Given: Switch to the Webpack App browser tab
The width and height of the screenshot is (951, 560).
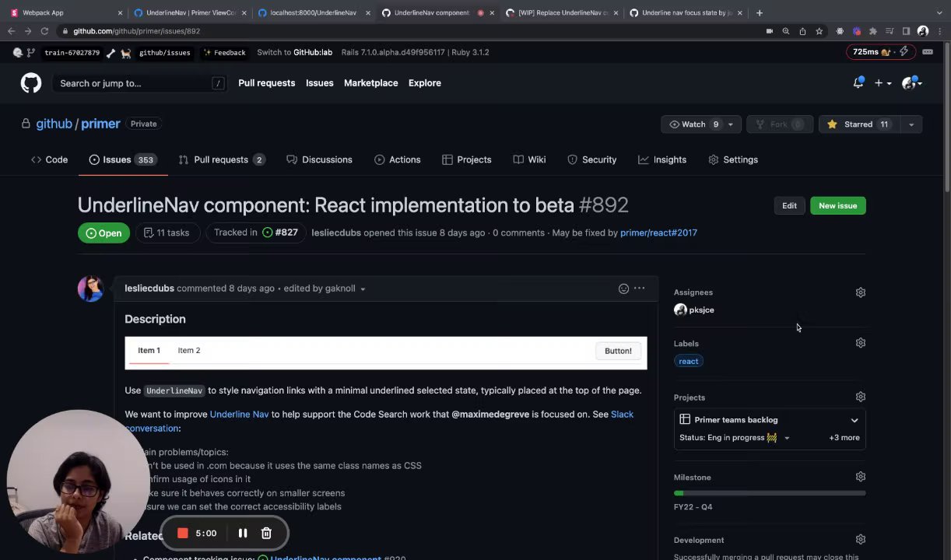Looking at the screenshot, I should (64, 12).
